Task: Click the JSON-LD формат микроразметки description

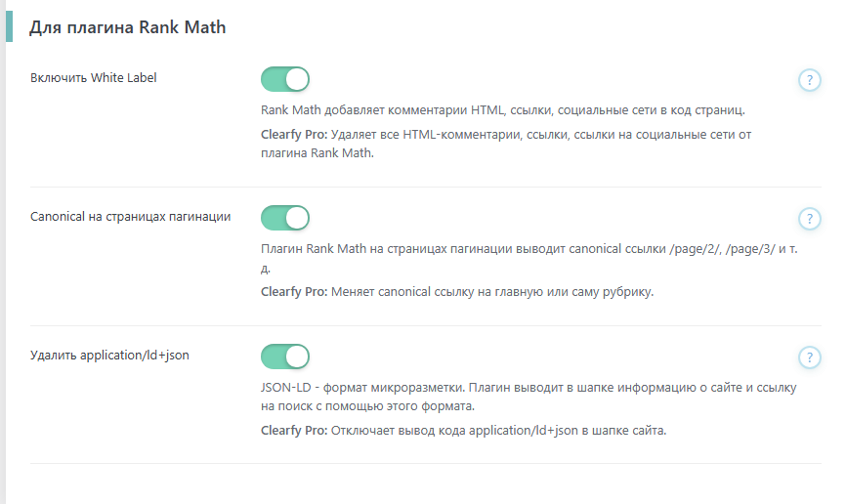Action: pos(529,397)
